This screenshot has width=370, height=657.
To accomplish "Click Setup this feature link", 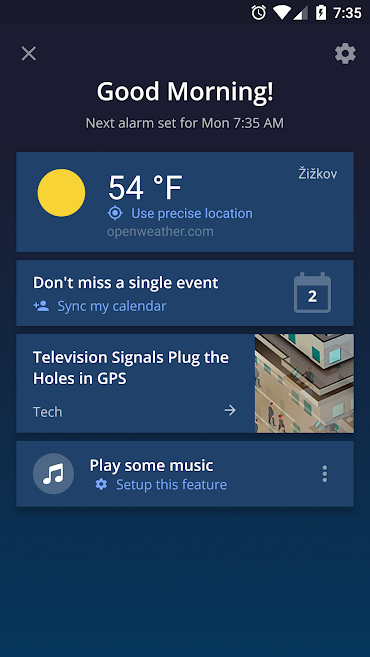I will click(x=171, y=485).
